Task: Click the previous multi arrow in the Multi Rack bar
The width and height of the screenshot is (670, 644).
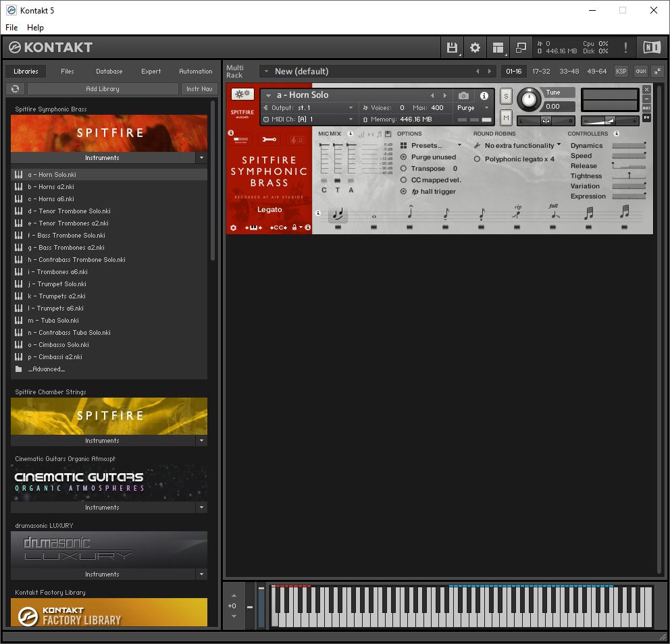Action: [x=478, y=72]
